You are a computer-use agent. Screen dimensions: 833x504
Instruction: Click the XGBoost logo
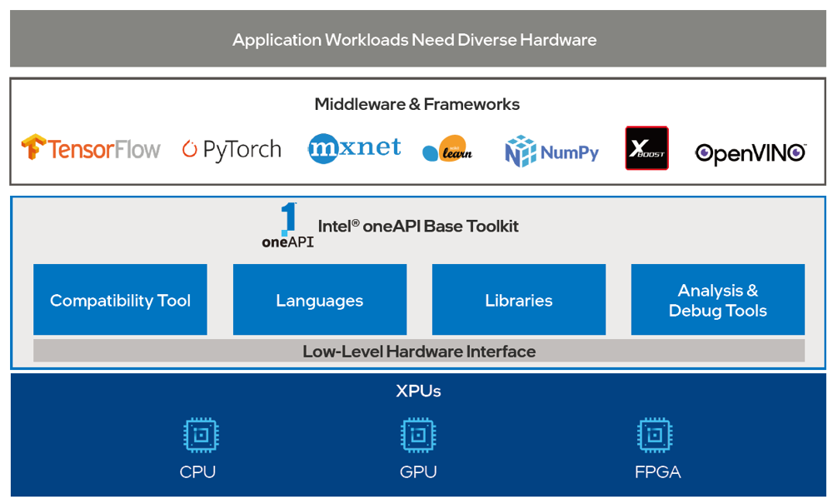point(646,148)
